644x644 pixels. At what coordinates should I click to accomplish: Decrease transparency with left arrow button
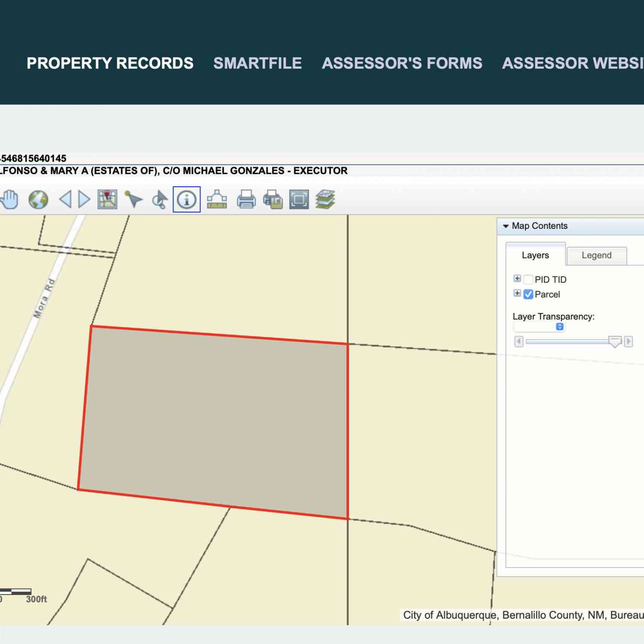(x=519, y=342)
